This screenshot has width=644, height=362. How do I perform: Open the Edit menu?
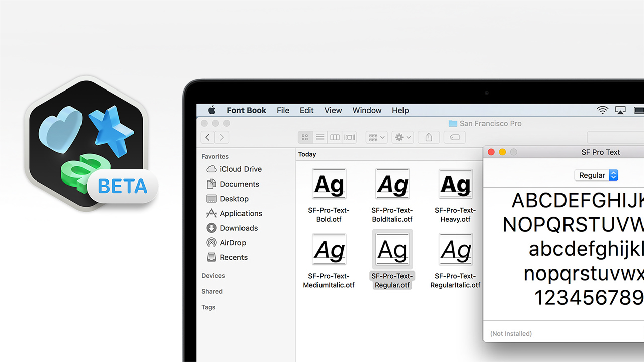click(x=306, y=110)
